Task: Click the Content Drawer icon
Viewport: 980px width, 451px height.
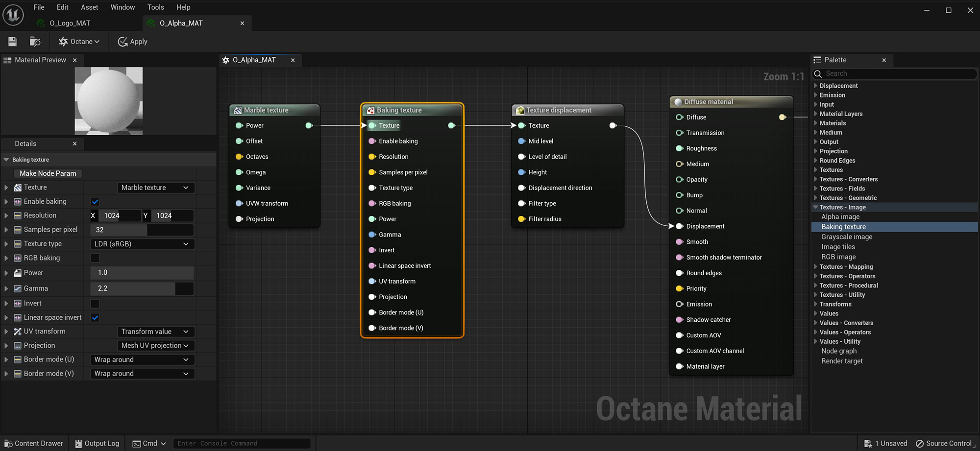Action: click(8, 444)
